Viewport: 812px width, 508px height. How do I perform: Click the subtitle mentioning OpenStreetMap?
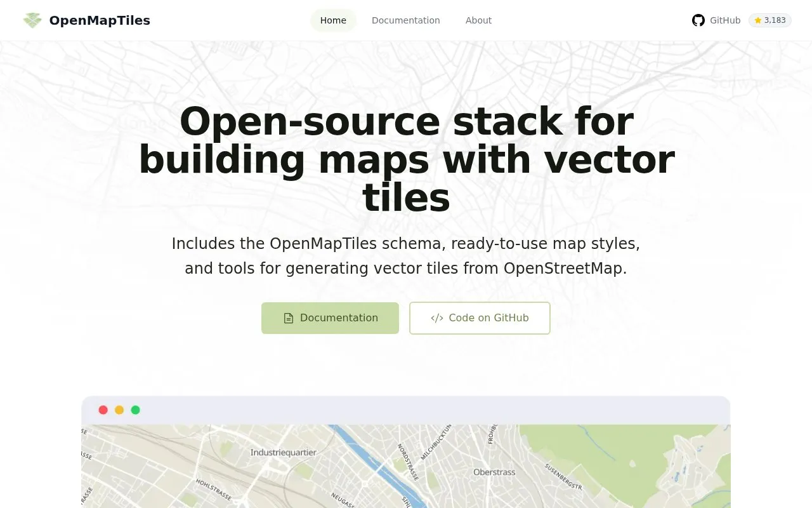(x=406, y=256)
